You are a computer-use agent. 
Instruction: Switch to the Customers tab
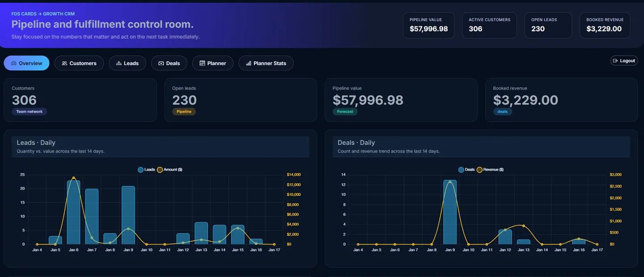[79, 63]
